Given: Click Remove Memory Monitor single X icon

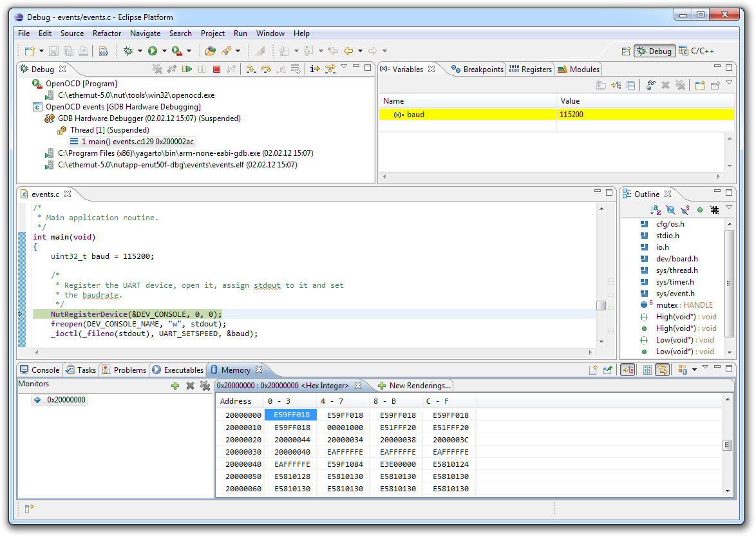Looking at the screenshot, I should click(190, 386).
